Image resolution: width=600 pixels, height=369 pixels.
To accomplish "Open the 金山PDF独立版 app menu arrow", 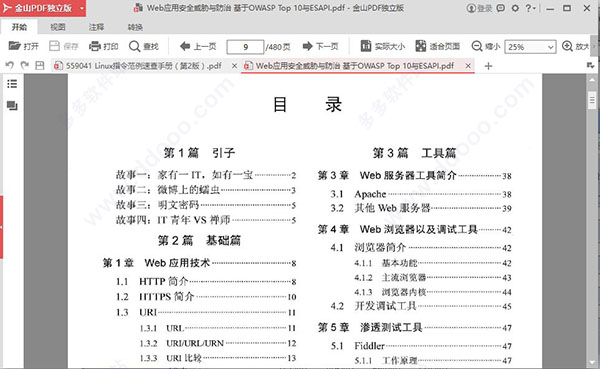I will [x=82, y=8].
